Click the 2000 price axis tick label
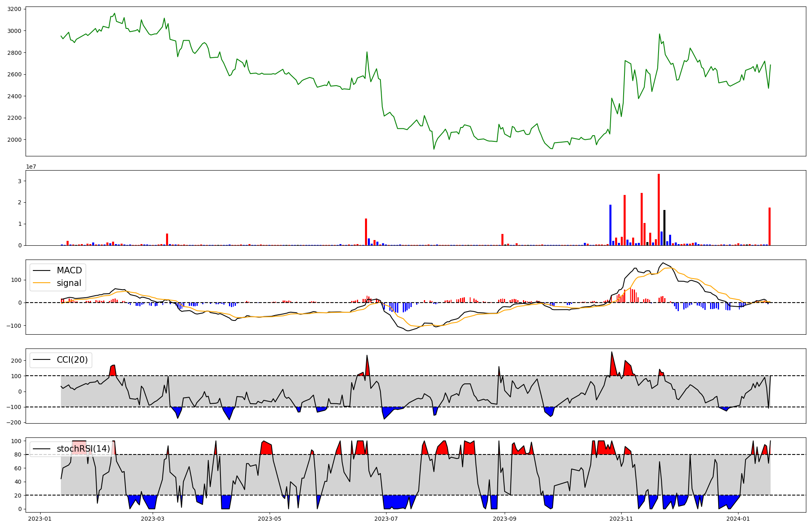 tap(14, 140)
